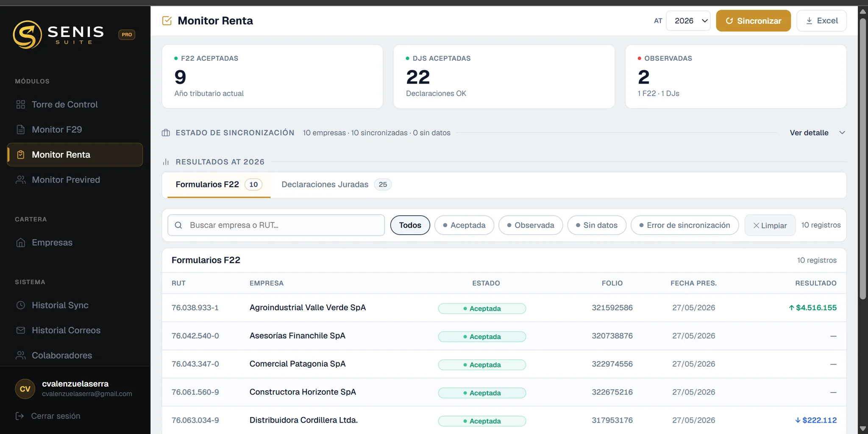Select the Error de sincronización filter
The width and height of the screenshot is (868, 434).
(684, 225)
